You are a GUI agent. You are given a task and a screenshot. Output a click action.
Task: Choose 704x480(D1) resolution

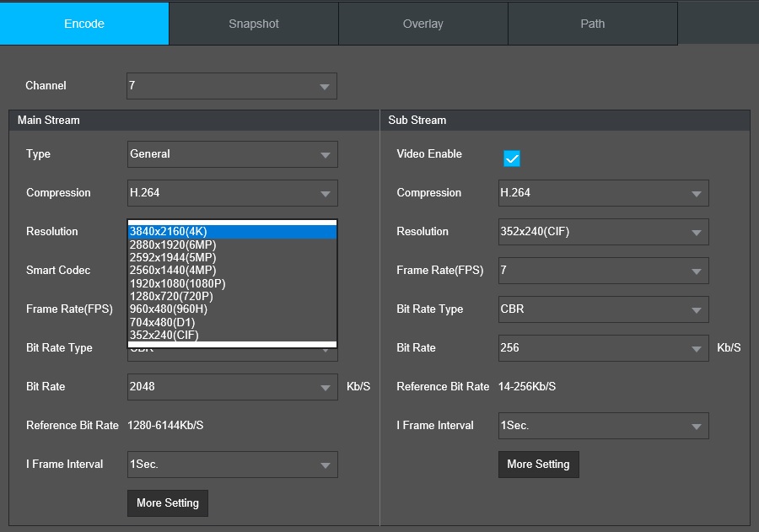click(233, 322)
